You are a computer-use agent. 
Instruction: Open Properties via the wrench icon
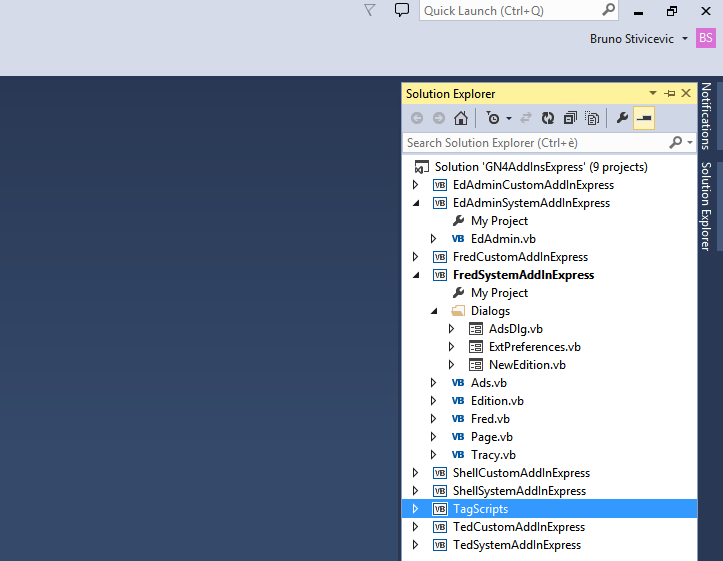[x=622, y=118]
